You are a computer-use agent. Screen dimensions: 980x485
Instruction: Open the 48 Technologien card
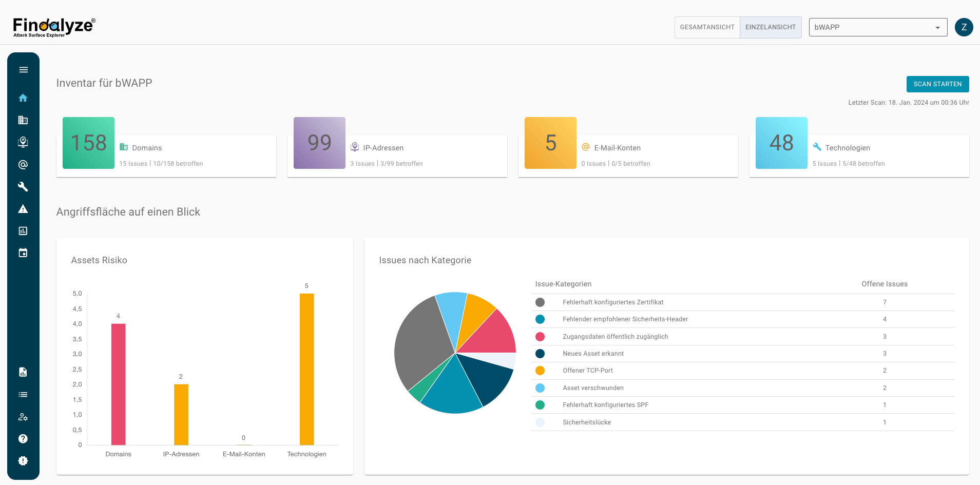(859, 154)
